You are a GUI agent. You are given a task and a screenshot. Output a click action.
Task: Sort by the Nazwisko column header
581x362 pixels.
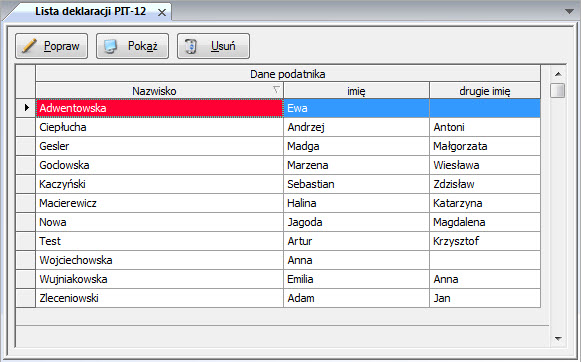pyautogui.click(x=159, y=90)
